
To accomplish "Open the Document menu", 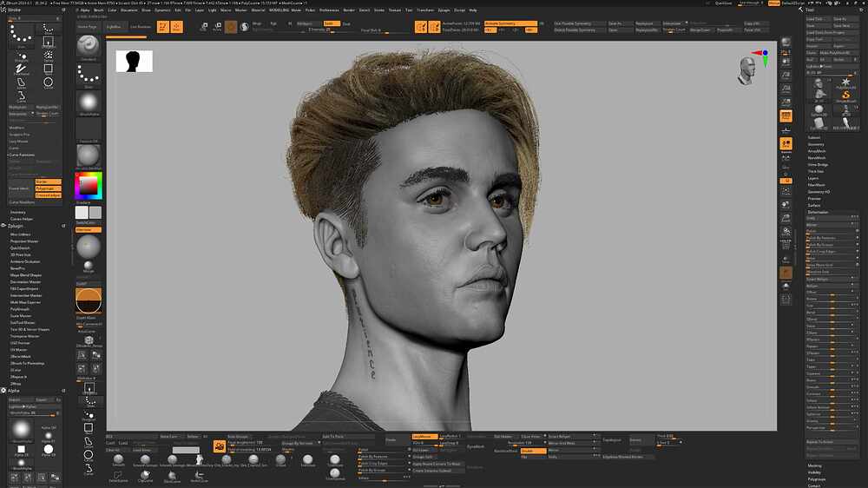I will pos(129,10).
